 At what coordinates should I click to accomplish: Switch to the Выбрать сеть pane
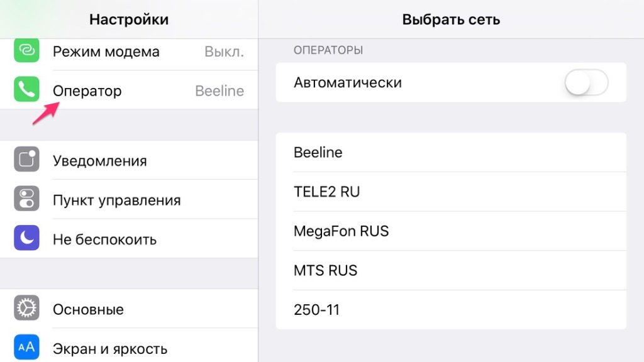[450, 19]
